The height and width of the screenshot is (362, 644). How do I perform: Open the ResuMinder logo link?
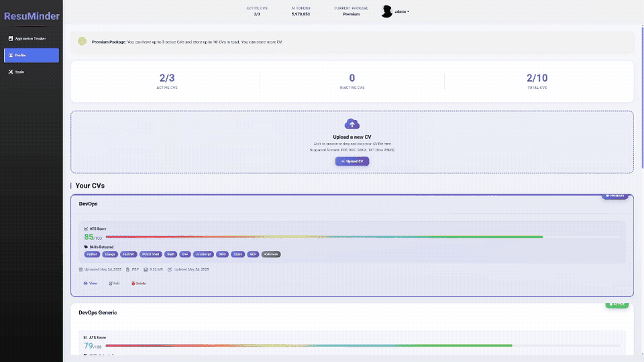(x=32, y=16)
